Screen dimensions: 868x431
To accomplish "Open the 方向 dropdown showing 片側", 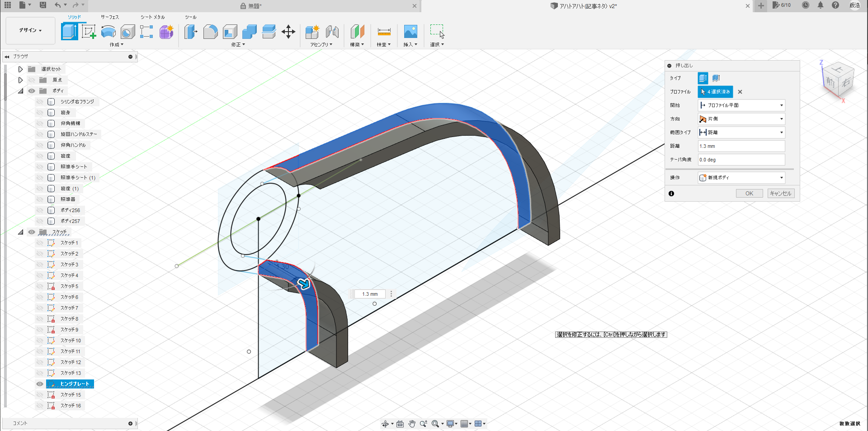I will 741,119.
